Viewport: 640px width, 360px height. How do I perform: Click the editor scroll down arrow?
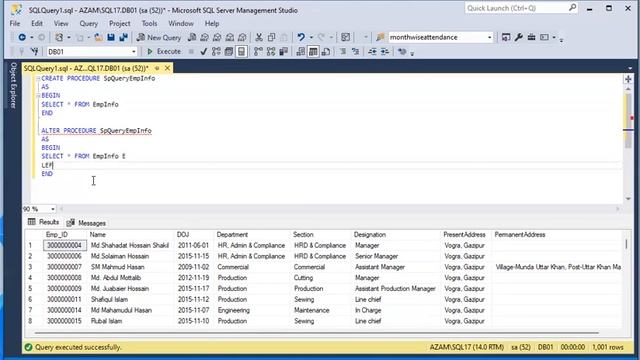point(628,199)
